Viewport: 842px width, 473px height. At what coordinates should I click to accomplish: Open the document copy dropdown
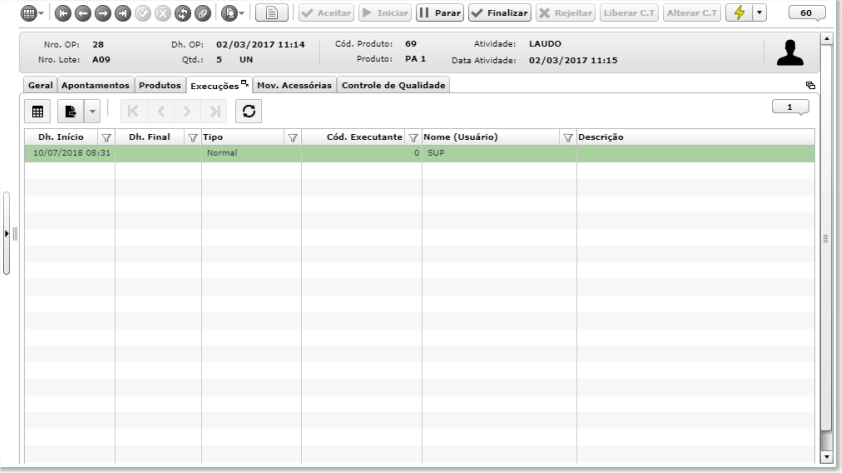pos(233,13)
